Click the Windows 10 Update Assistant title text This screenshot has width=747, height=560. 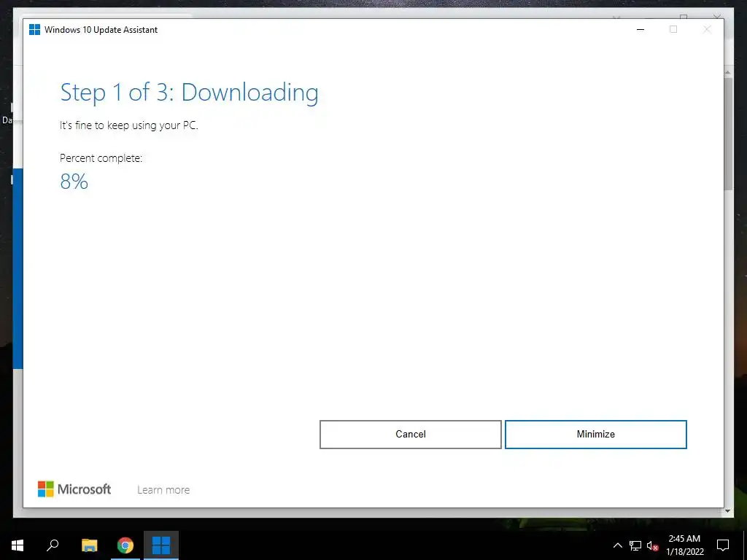(x=101, y=29)
